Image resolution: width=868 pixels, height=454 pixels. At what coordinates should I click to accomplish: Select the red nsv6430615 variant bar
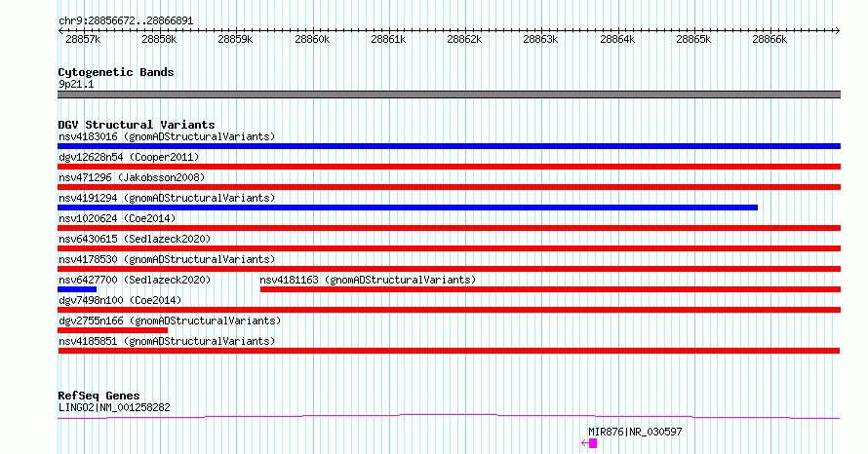tap(449, 248)
